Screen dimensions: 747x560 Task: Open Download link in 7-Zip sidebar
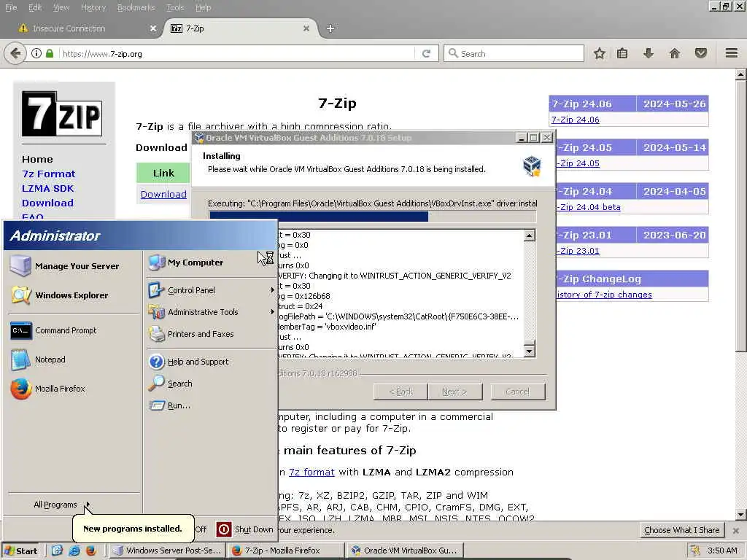pos(47,203)
